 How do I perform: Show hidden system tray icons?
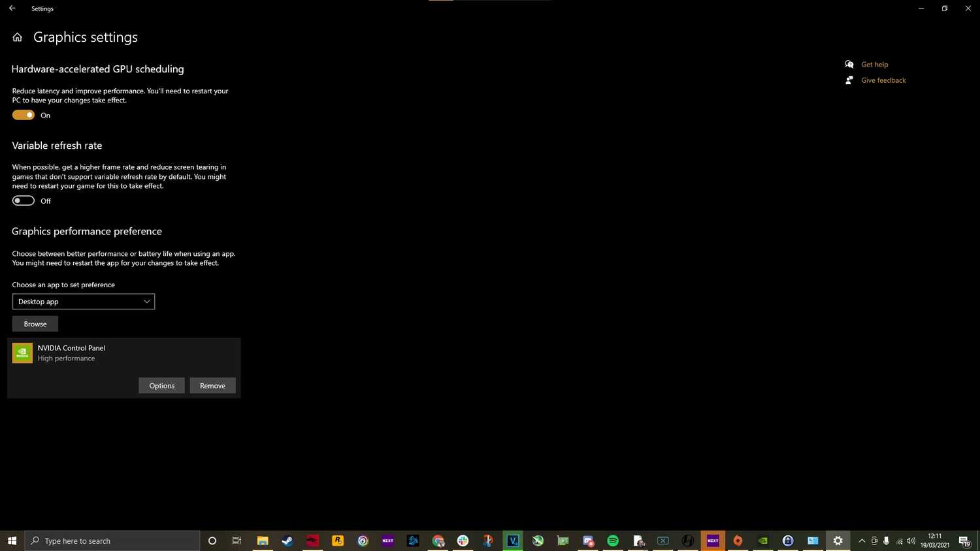862,541
